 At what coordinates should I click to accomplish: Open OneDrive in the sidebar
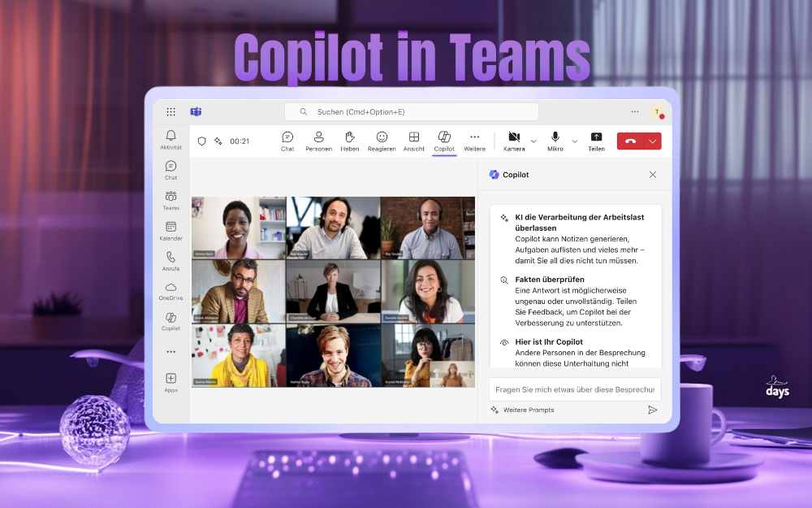coord(171,291)
